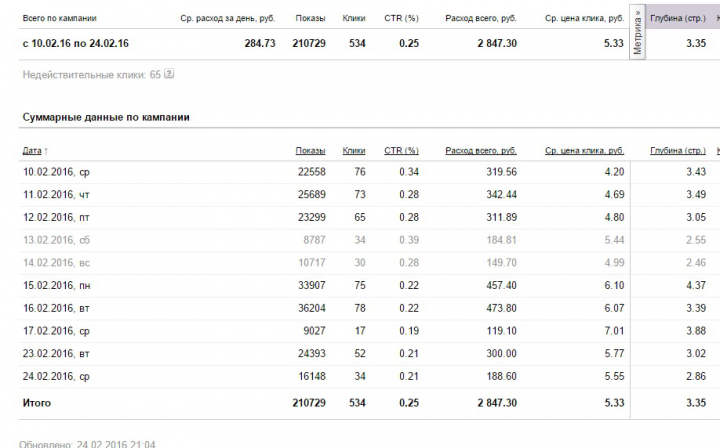This screenshot has width=720, height=448.
Task: Select the 10.02.2016 date row
Action: (x=56, y=172)
